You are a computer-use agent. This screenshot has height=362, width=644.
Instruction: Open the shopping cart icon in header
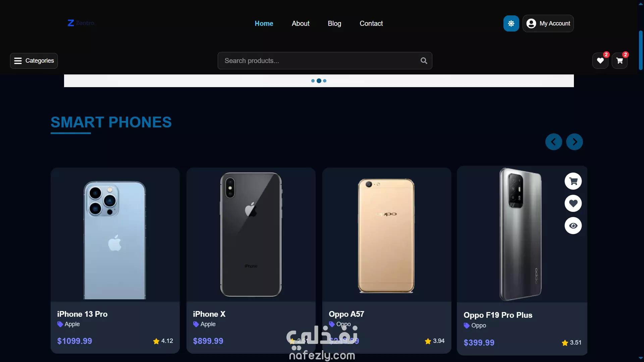[620, 61]
